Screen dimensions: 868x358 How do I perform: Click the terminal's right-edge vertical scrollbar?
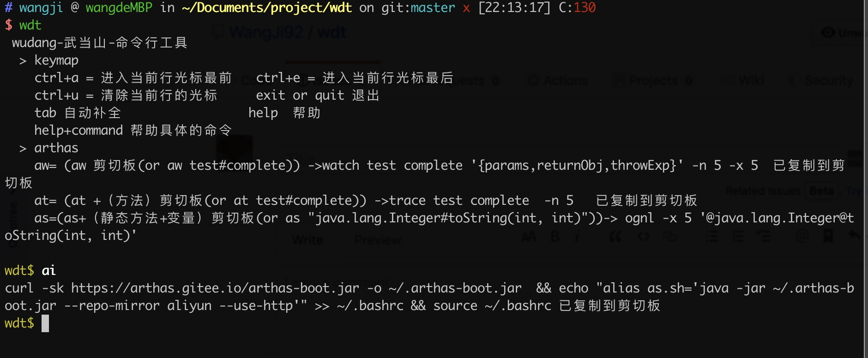865,179
